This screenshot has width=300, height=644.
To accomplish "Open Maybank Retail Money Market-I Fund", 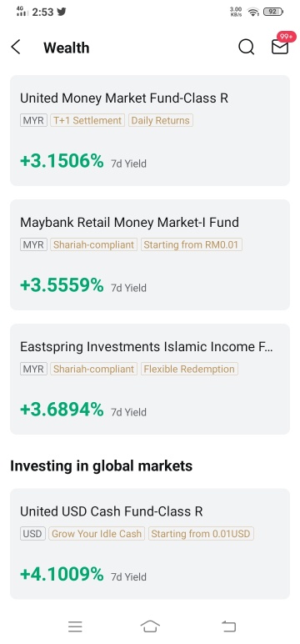I will [x=150, y=254].
